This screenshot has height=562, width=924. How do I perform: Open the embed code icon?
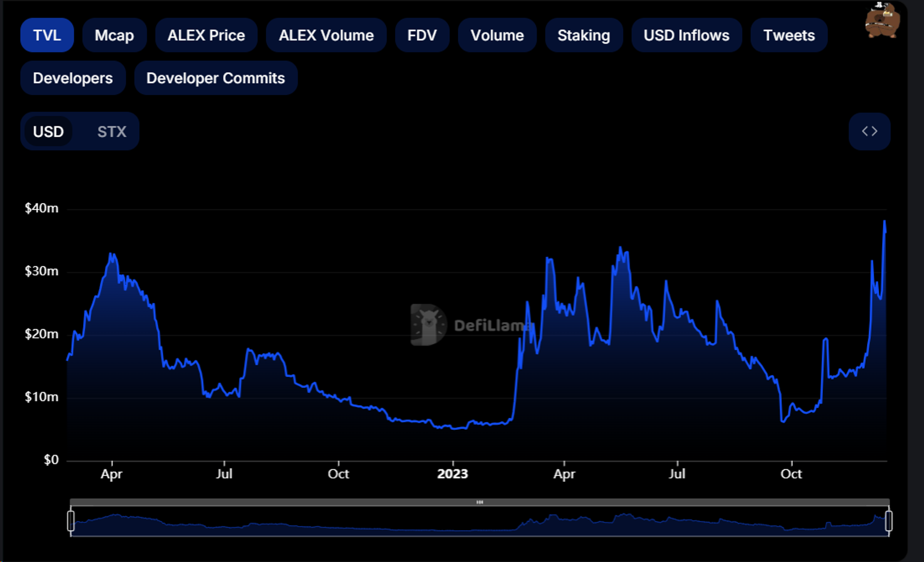click(869, 131)
